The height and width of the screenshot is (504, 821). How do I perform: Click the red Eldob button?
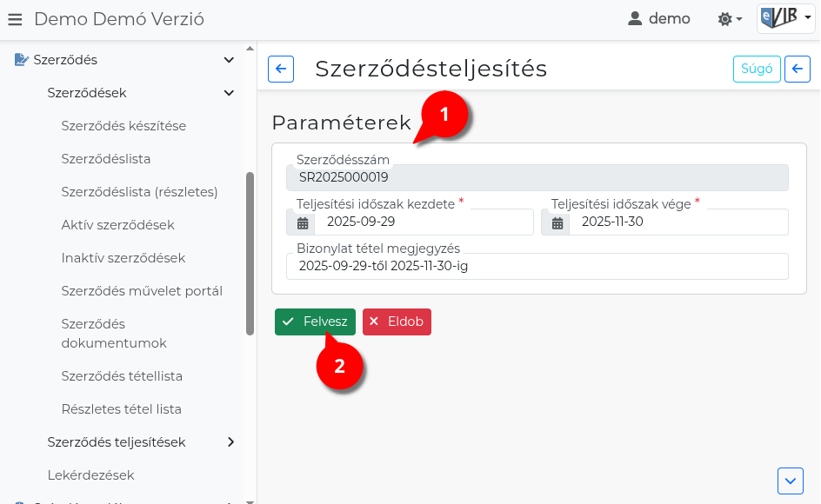pyautogui.click(x=397, y=322)
